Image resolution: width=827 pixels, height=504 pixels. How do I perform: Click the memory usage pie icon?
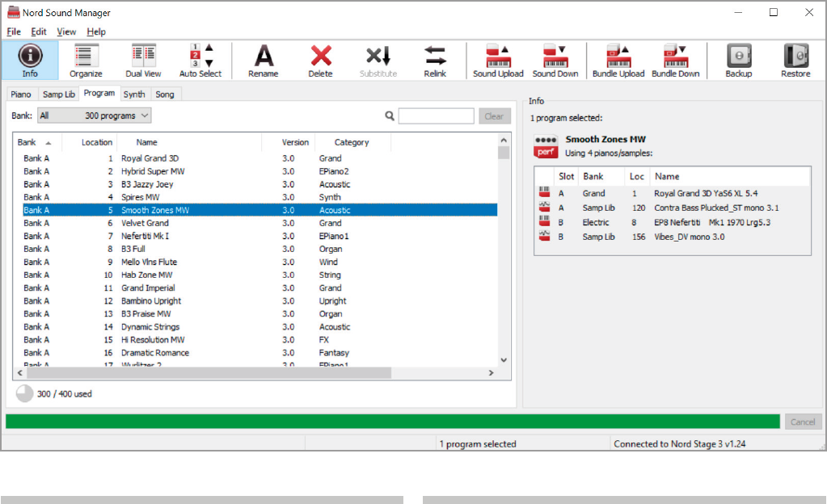click(x=24, y=394)
